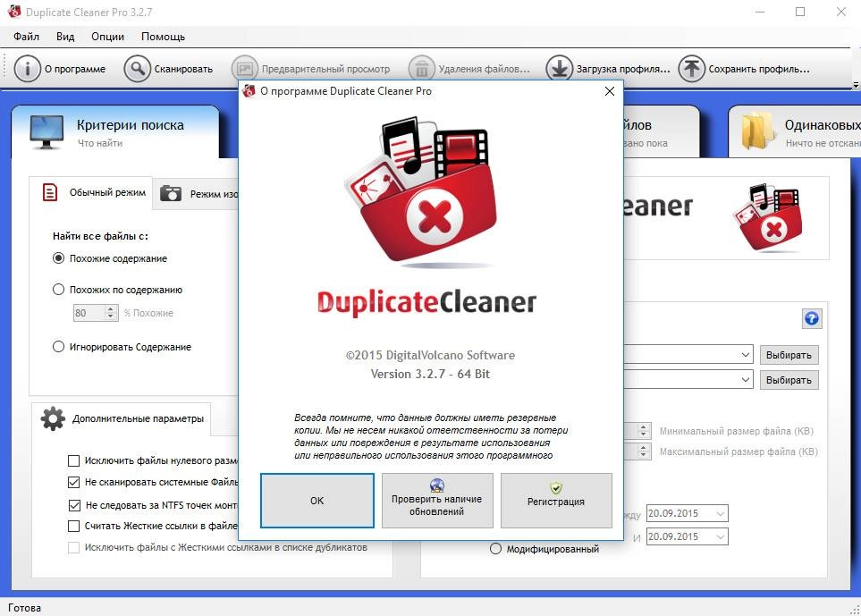The width and height of the screenshot is (861, 616).
Task: Expand the toolbar overflow arrow
Action: coord(856,85)
